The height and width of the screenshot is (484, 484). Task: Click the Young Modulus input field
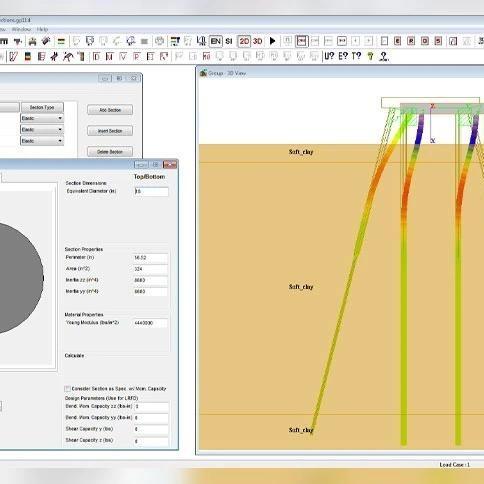coord(151,323)
